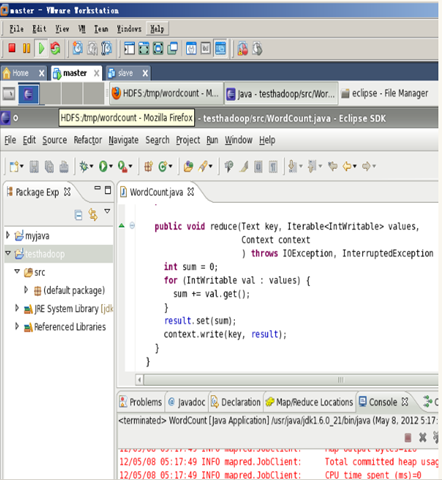Open the Eclipse Navigate menu
The width and height of the screenshot is (442, 480).
pyautogui.click(x=123, y=140)
